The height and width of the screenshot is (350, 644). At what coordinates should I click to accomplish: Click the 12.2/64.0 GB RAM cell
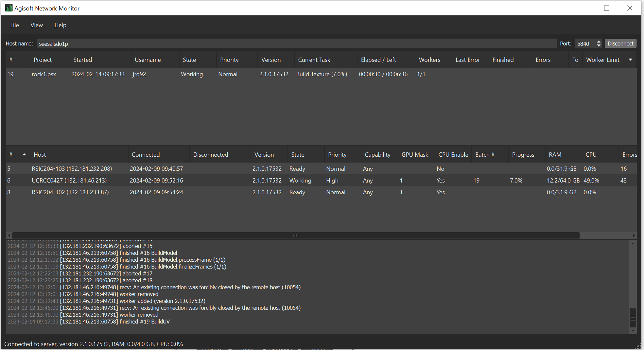pyautogui.click(x=563, y=181)
